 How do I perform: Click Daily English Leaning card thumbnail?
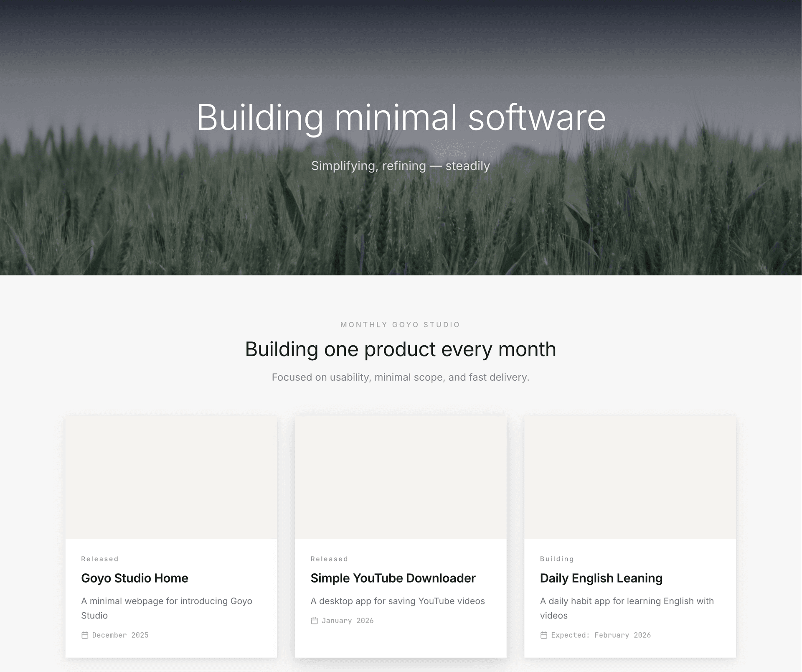click(630, 477)
